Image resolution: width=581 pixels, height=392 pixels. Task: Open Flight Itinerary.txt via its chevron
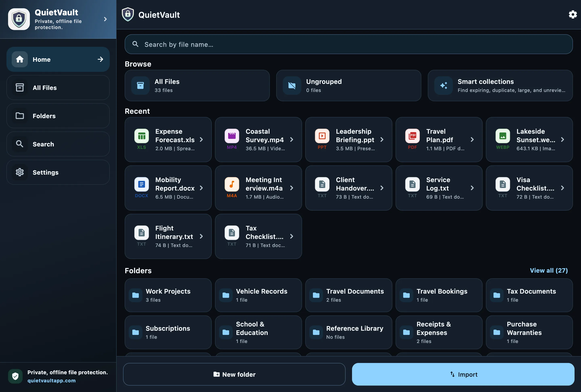tap(201, 237)
